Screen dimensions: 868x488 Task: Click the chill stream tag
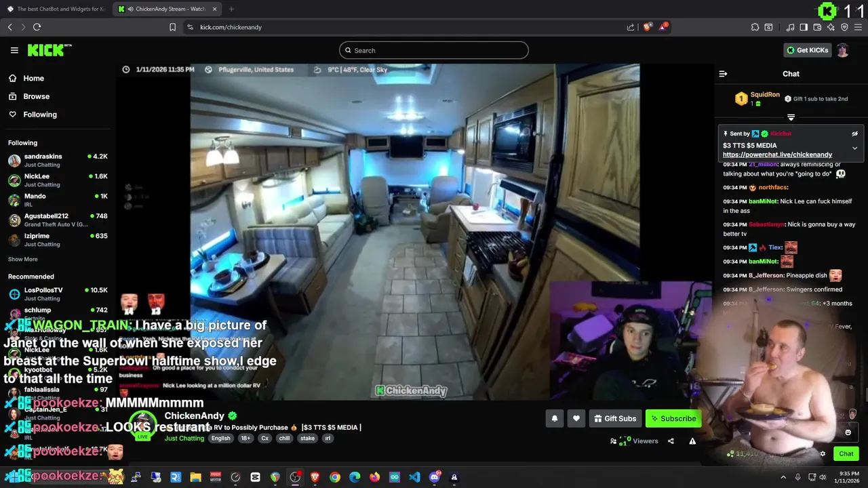284,439
